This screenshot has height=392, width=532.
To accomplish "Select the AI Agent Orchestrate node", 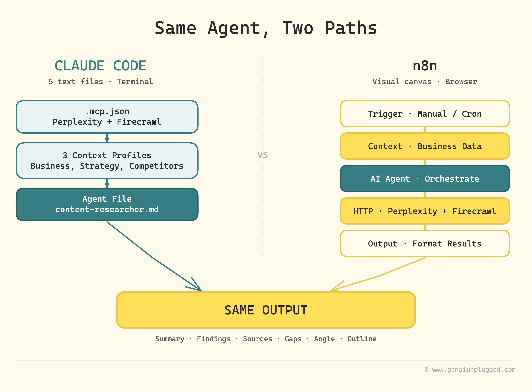I will pyautogui.click(x=425, y=178).
